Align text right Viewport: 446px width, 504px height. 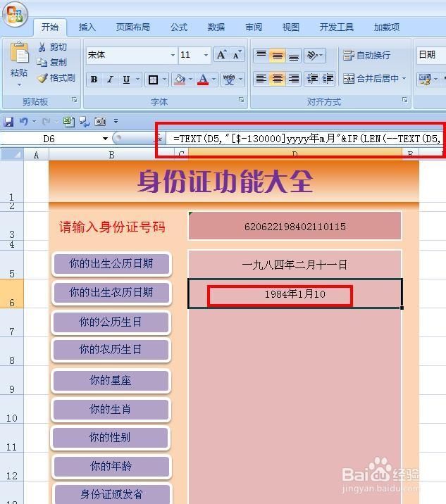(x=293, y=79)
